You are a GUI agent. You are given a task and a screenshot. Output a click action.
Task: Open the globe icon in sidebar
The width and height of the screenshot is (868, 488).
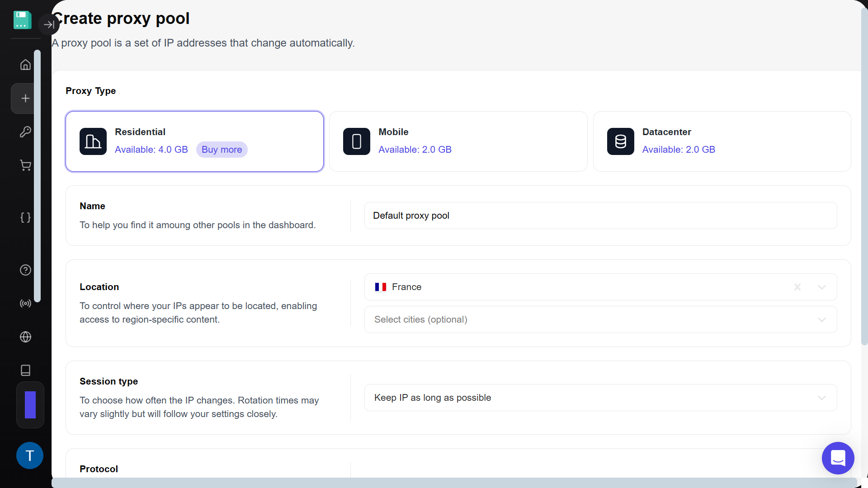[25, 337]
